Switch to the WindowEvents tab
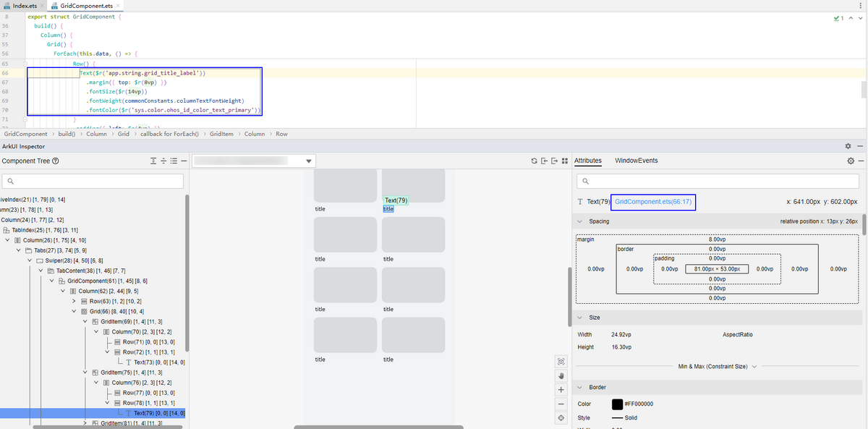 (636, 161)
